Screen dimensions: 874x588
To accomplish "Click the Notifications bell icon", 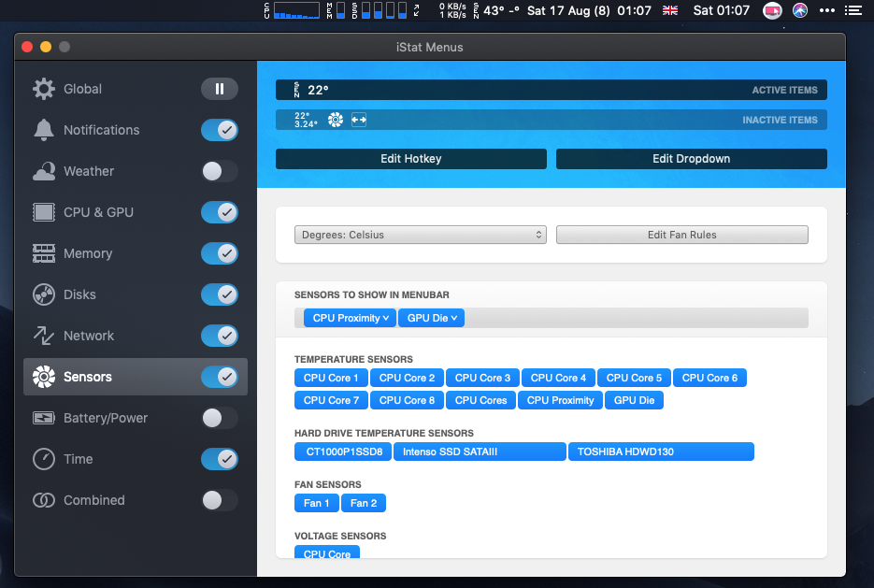I will pyautogui.click(x=44, y=130).
